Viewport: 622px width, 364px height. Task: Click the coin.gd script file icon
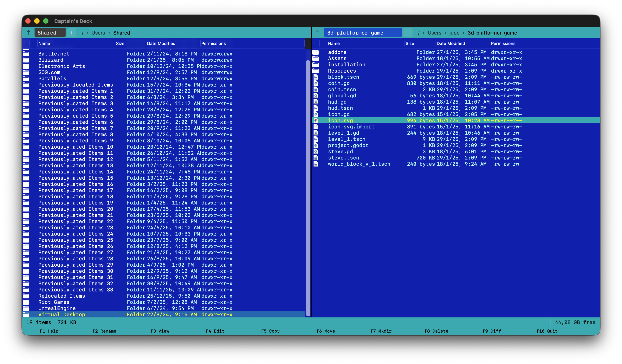(x=316, y=83)
